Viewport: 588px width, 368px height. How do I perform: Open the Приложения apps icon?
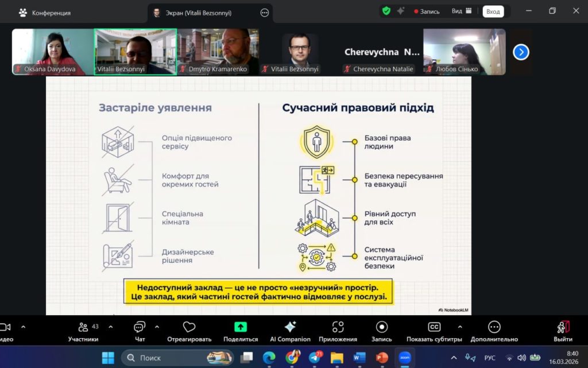pos(338,327)
